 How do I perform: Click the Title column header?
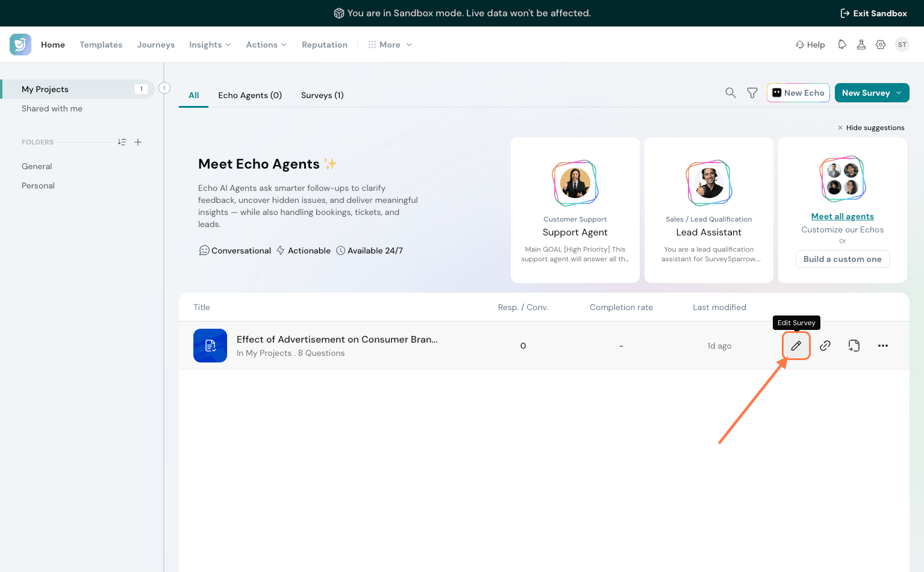coord(202,307)
